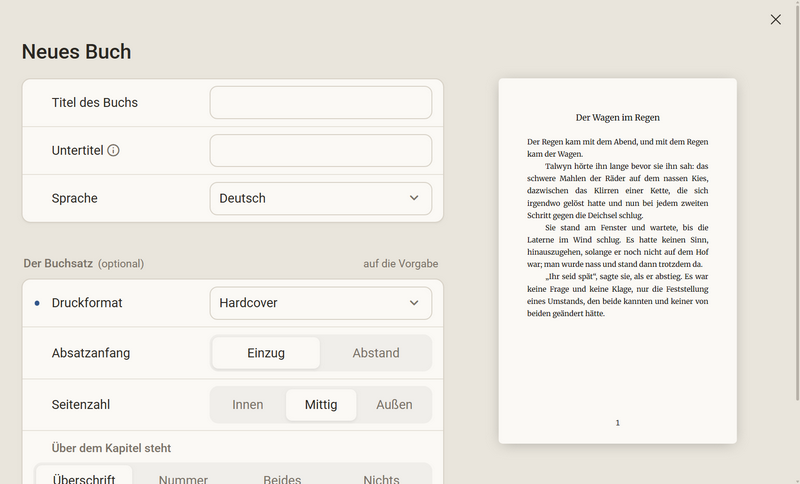
Task: Set Seitenzahl to Außen
Action: [x=394, y=404]
